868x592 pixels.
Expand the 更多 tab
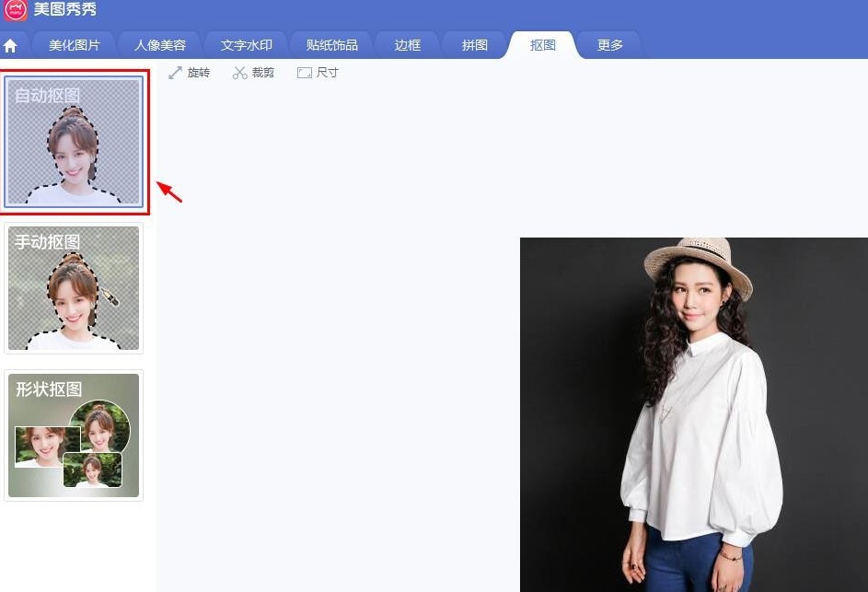click(610, 45)
